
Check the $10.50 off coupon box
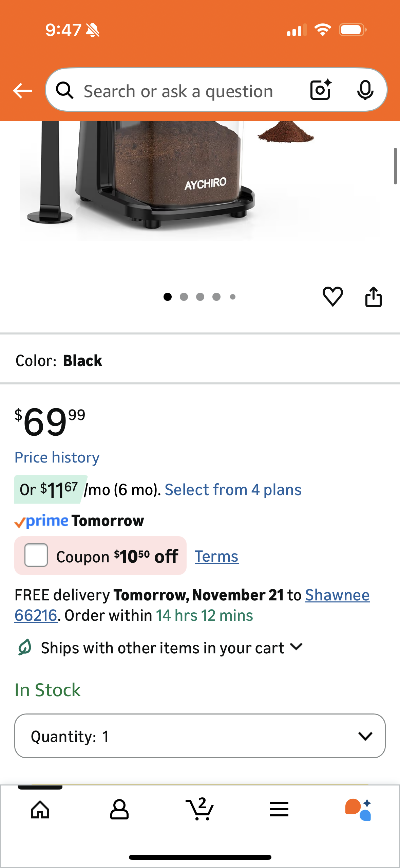(36, 555)
